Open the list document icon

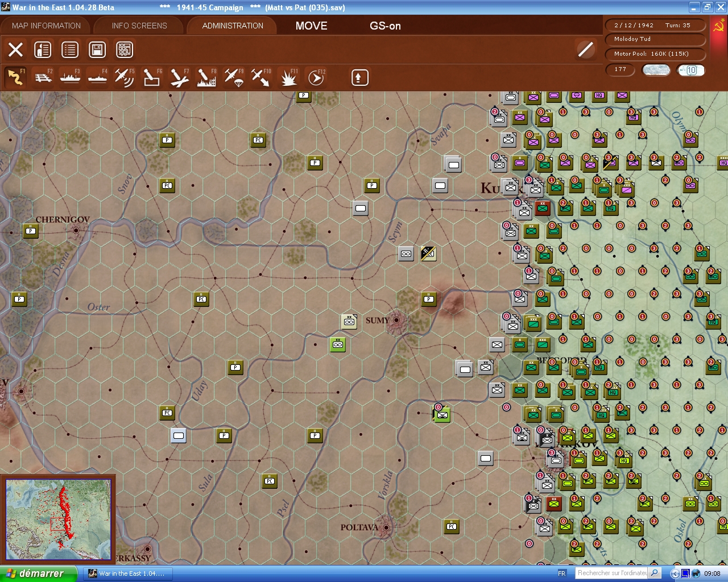point(70,49)
